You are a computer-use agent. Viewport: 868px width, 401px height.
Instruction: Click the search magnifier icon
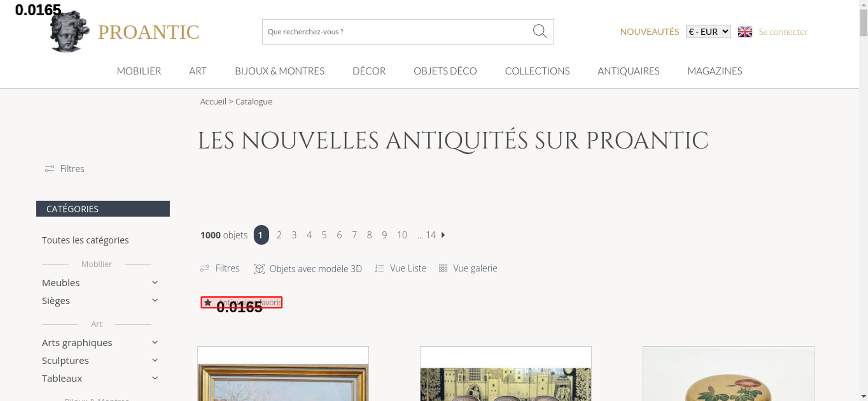tap(539, 31)
